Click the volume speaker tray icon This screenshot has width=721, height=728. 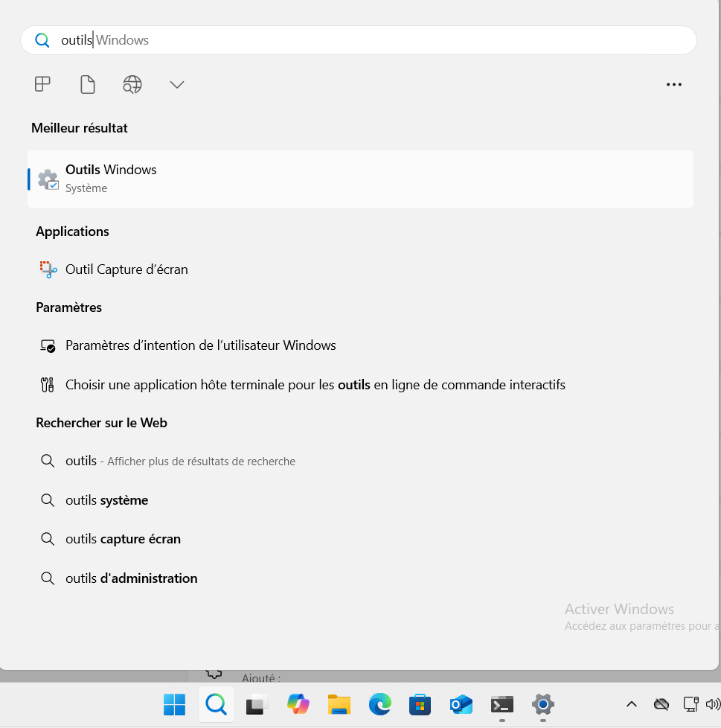coord(713,705)
